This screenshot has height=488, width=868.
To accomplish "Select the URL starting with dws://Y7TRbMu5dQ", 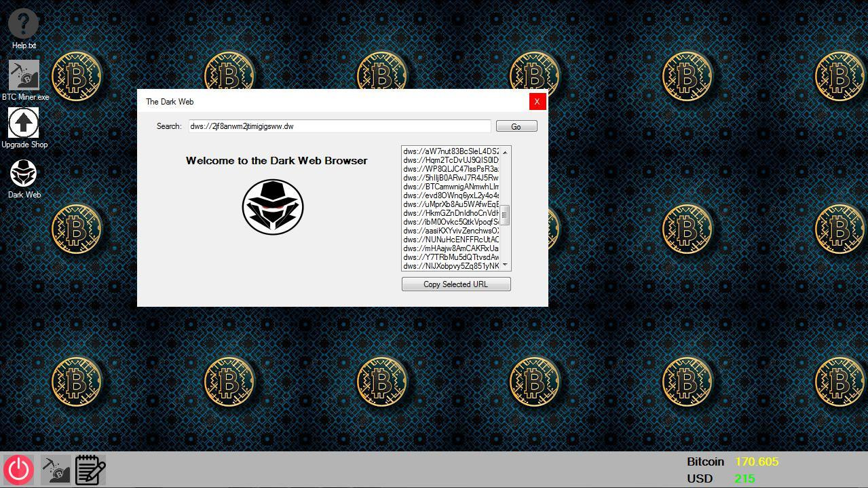I will click(x=451, y=257).
